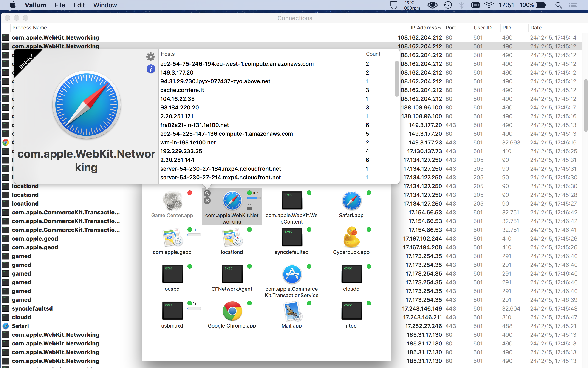Select the ntpd exec icon
This screenshot has width=588, height=368.
click(x=352, y=310)
